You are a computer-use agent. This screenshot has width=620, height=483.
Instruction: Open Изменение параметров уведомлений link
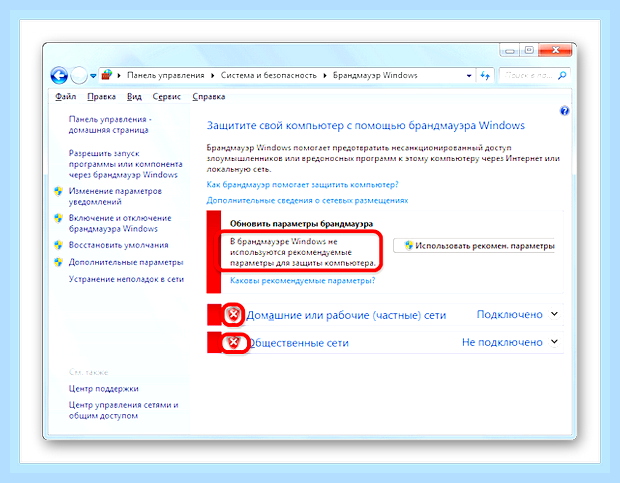click(115, 196)
